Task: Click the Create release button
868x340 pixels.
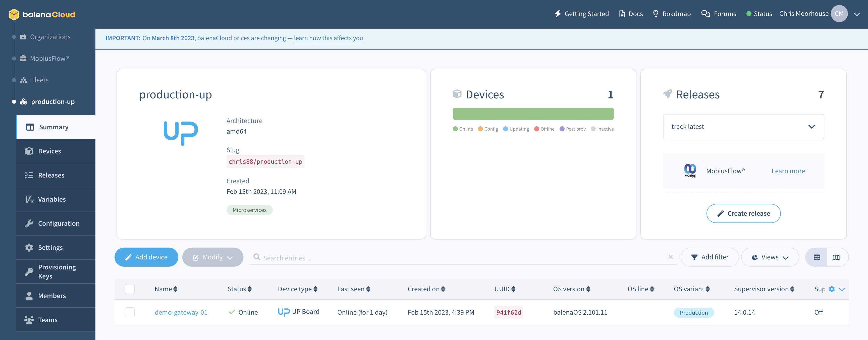Action: click(x=743, y=213)
